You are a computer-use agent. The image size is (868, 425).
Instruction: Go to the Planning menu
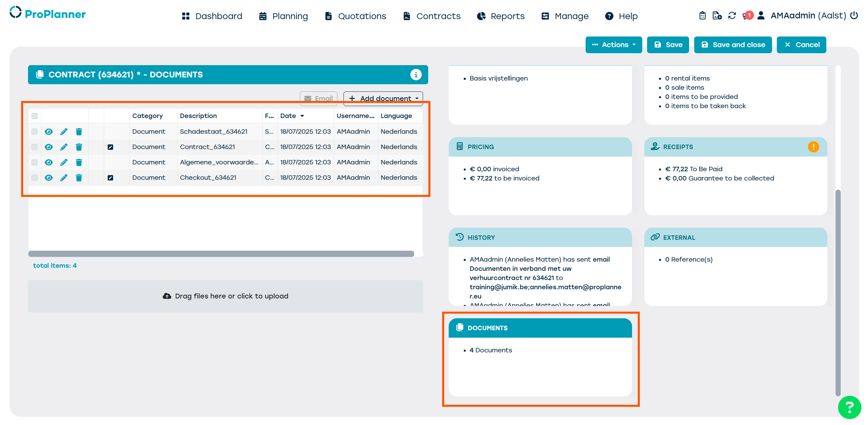(x=283, y=16)
